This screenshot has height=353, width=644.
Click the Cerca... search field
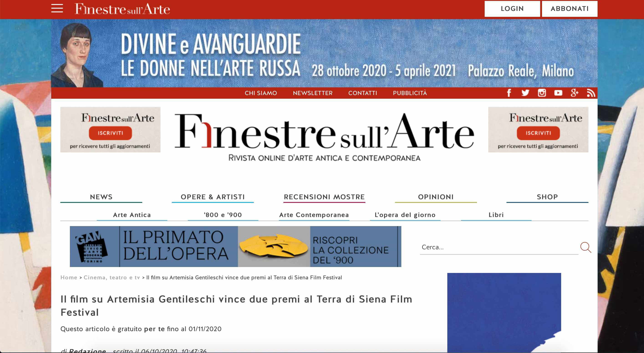[499, 247]
